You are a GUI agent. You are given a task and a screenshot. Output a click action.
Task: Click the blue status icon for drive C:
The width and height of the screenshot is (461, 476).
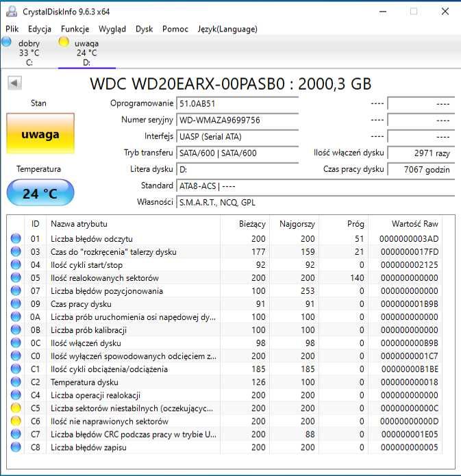6,42
